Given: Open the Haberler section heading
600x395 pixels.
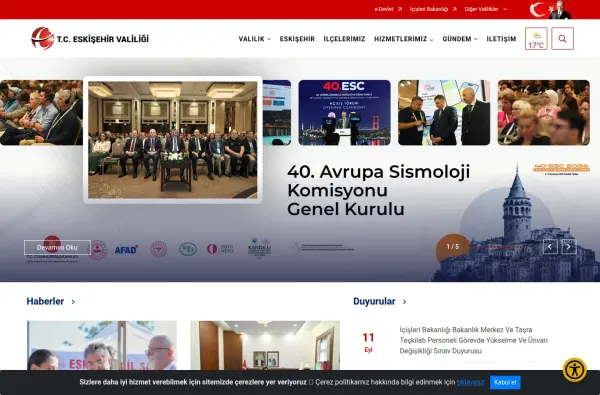Looking at the screenshot, I should pyautogui.click(x=45, y=302).
